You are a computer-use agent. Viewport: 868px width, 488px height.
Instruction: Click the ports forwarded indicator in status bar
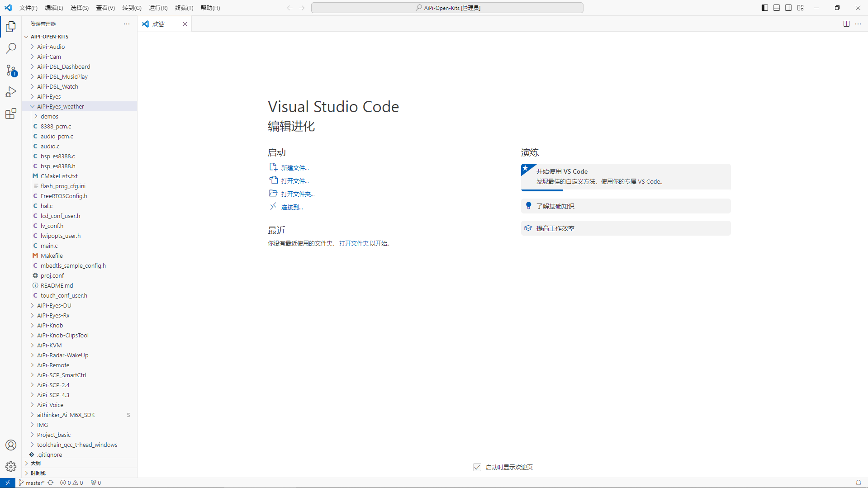pos(96,483)
